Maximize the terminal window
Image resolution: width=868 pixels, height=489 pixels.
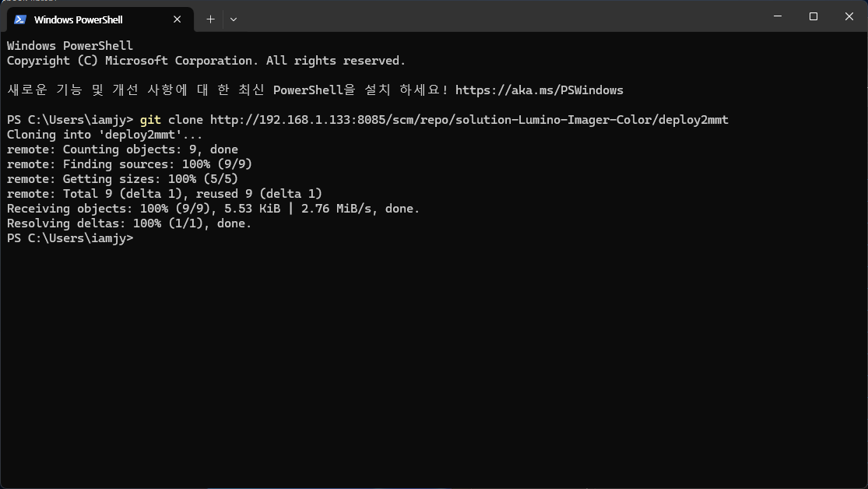tap(813, 16)
